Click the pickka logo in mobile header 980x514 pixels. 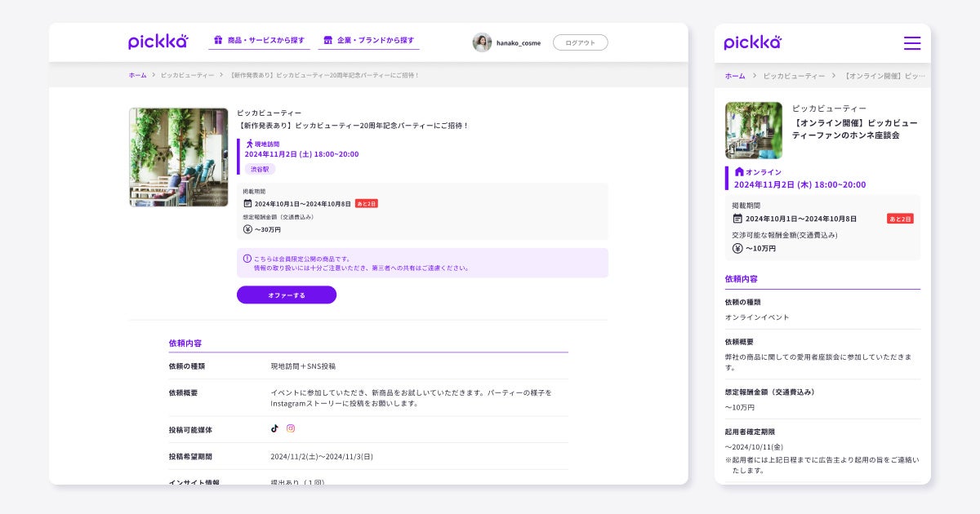753,42
